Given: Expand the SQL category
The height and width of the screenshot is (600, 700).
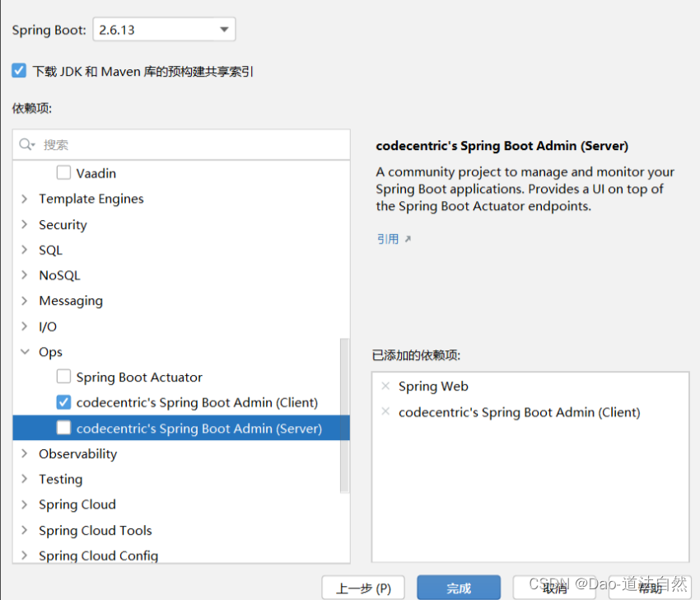Looking at the screenshot, I should (25, 250).
